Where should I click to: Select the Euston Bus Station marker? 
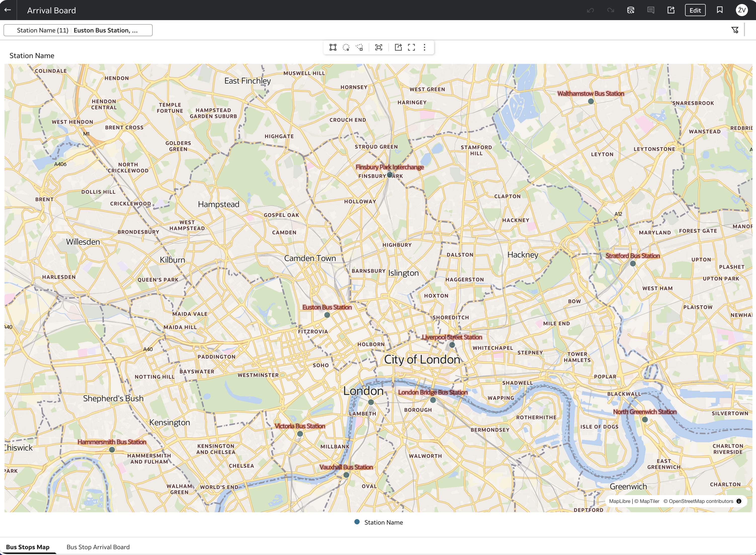pyautogui.click(x=327, y=315)
